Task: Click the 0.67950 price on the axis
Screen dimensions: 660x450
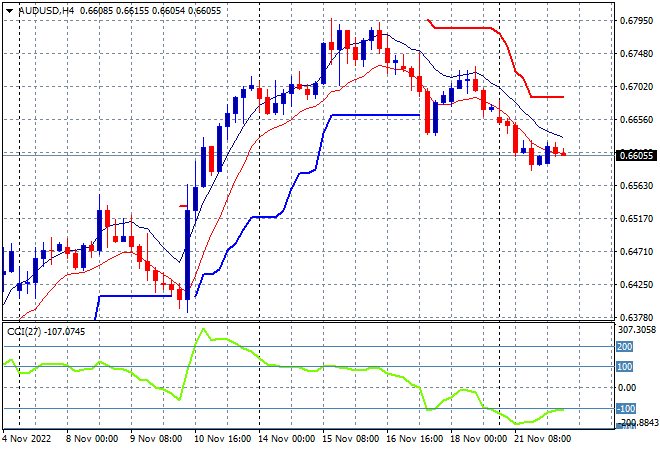Action: [637, 21]
